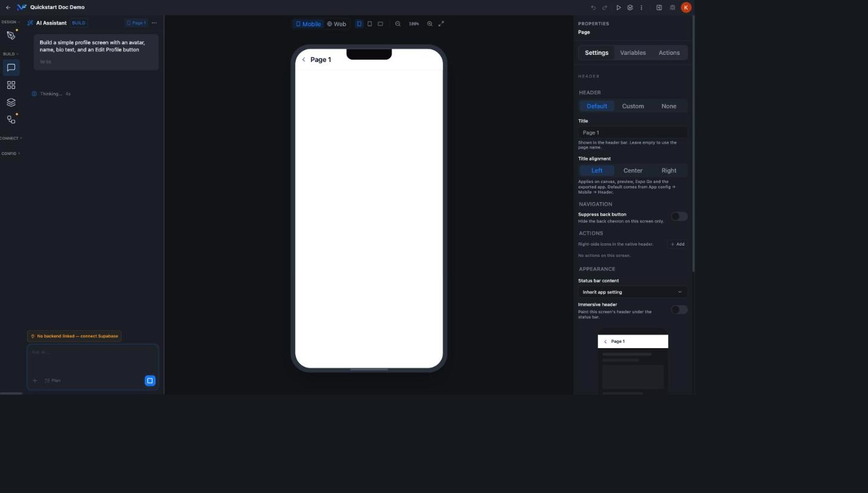Screen dimensions: 868x493
Task: Click the Title input field
Action: pos(633,132)
